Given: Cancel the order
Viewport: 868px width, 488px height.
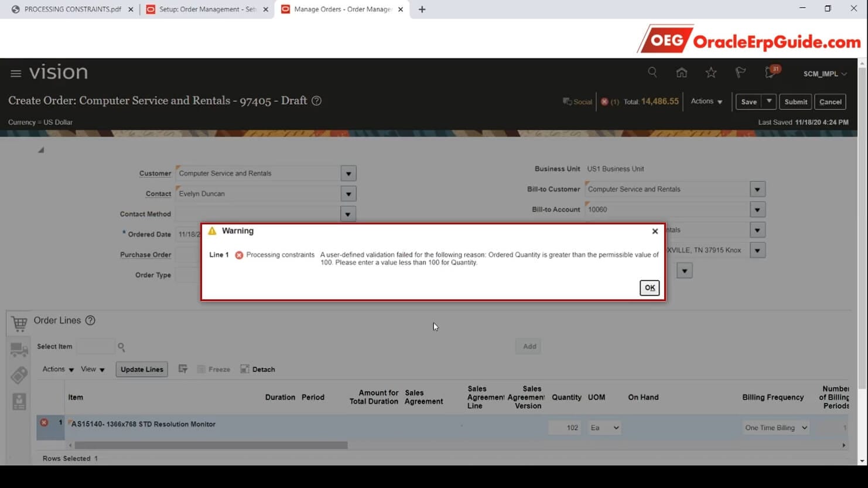Looking at the screenshot, I should [830, 101].
